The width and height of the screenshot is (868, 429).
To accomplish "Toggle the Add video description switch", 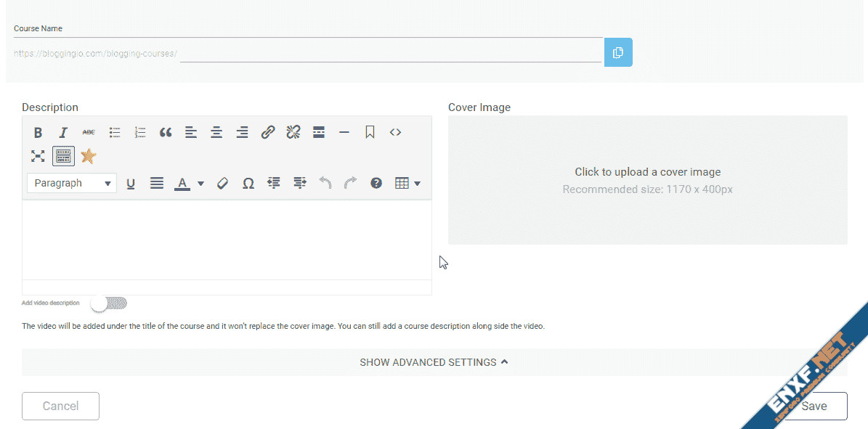I will (x=109, y=303).
